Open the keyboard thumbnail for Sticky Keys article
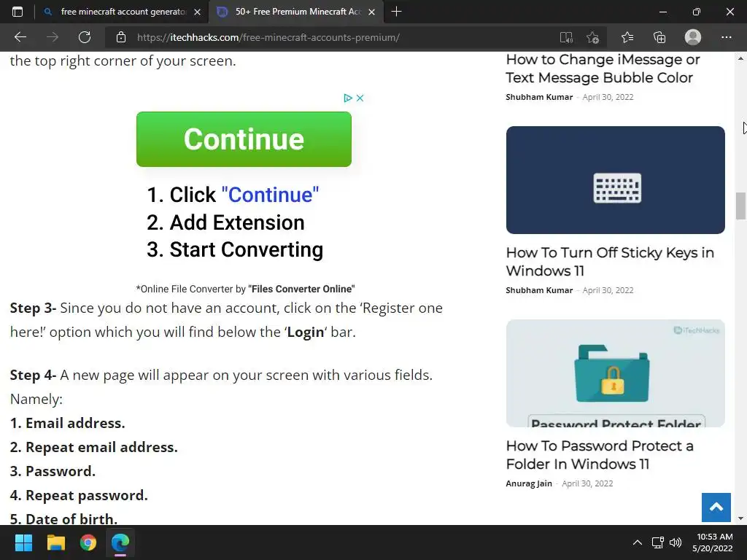The image size is (747, 560). click(616, 180)
